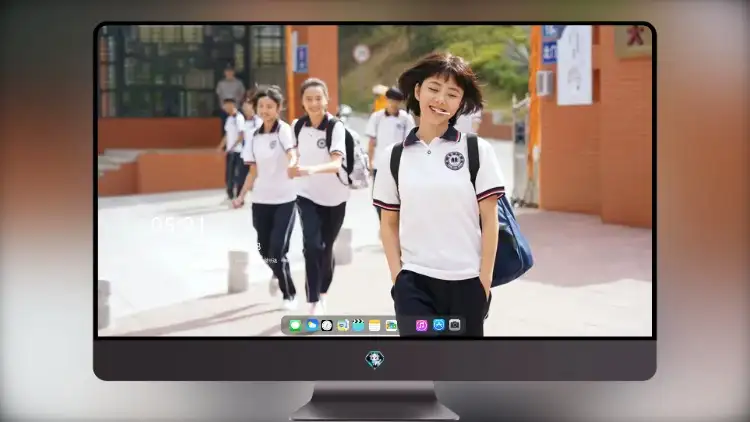Open the yellow app next to the Clock

tap(343, 325)
